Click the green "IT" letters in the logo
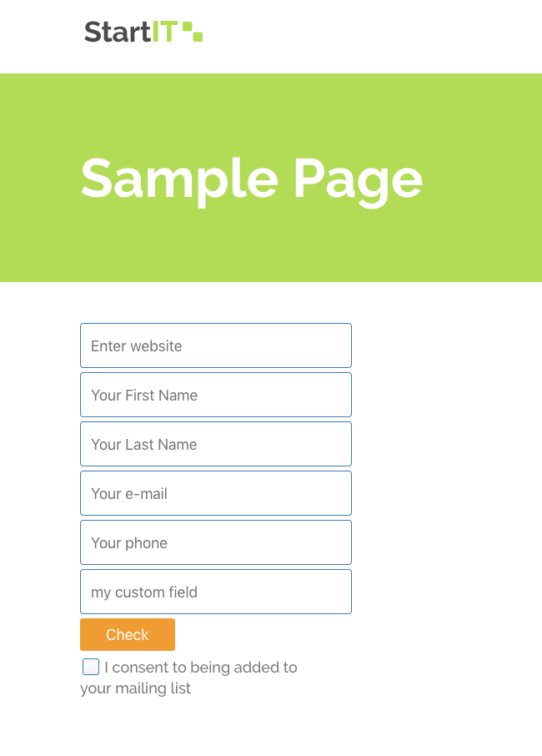Viewport: 542px width, 756px height. (164, 33)
